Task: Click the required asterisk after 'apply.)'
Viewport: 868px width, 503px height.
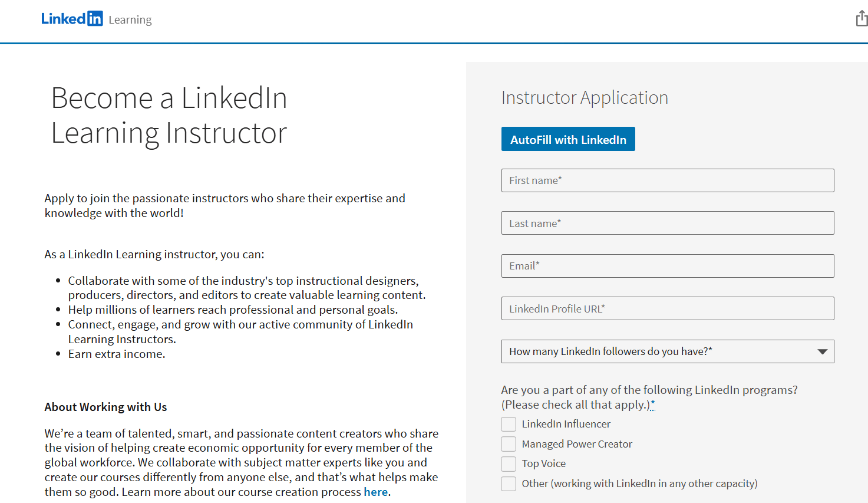Action: tap(653, 405)
